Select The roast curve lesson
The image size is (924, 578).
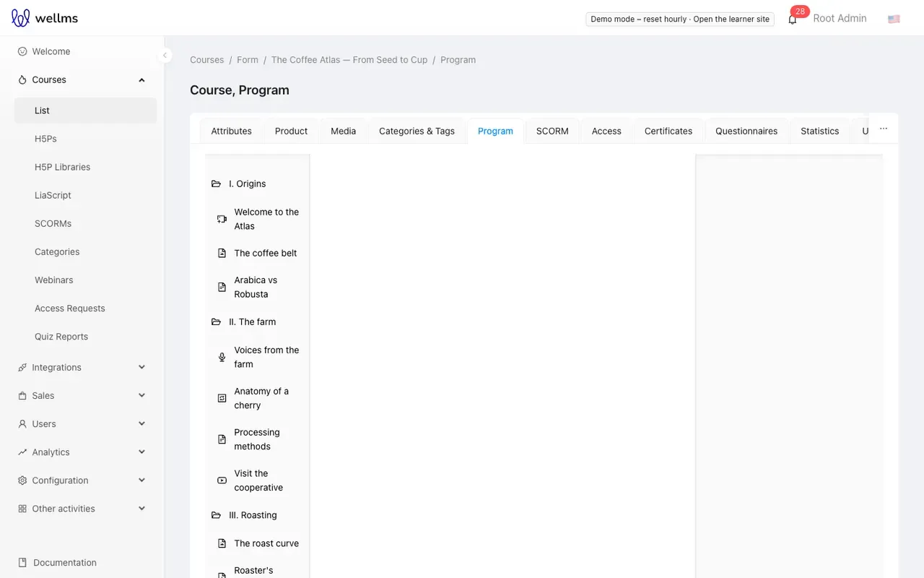point(266,543)
